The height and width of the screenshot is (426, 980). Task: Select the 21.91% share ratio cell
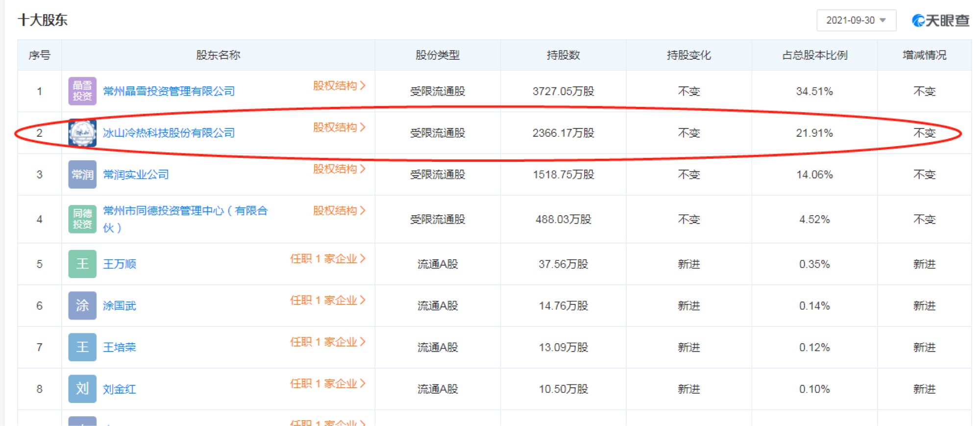pos(814,133)
